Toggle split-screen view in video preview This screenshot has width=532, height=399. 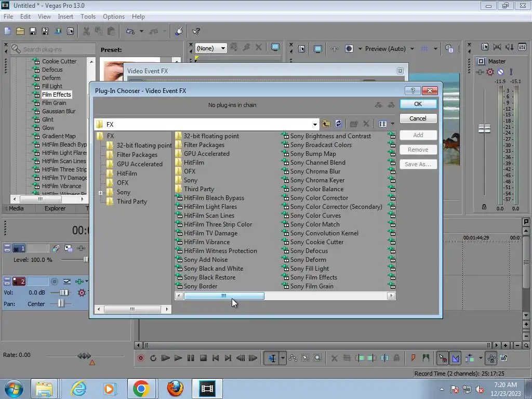349,49
